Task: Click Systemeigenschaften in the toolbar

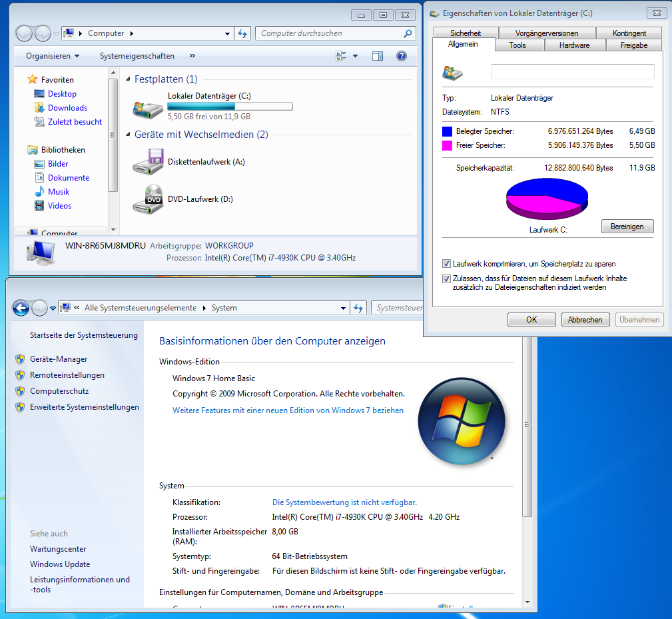Action: point(137,56)
